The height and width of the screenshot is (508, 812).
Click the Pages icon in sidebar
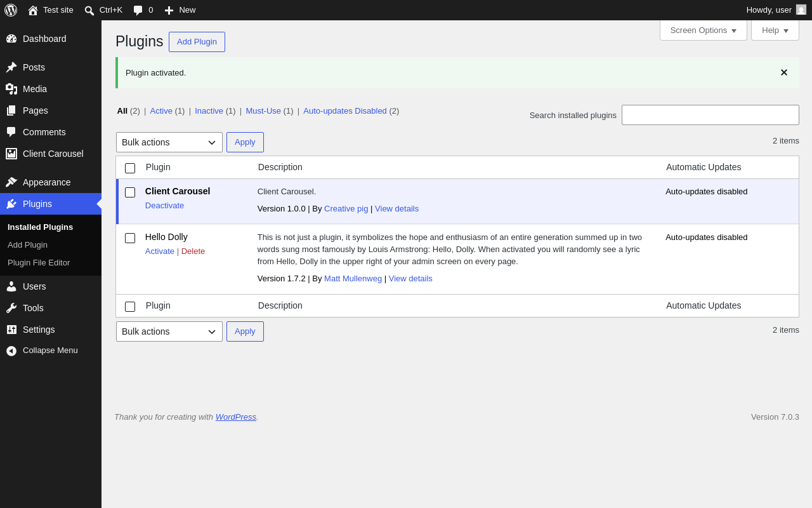click(x=11, y=110)
